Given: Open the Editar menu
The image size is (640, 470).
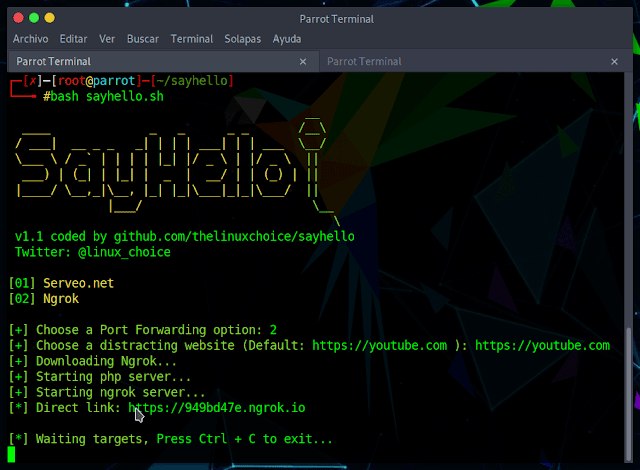Looking at the screenshot, I should (73, 39).
